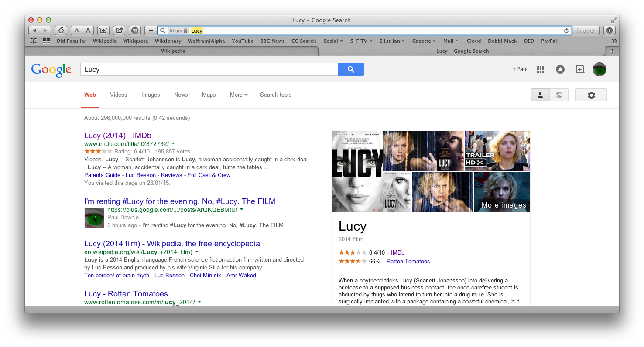Expand arrow next to the IMDb result URL
The width and height of the screenshot is (644, 347).
(173, 143)
